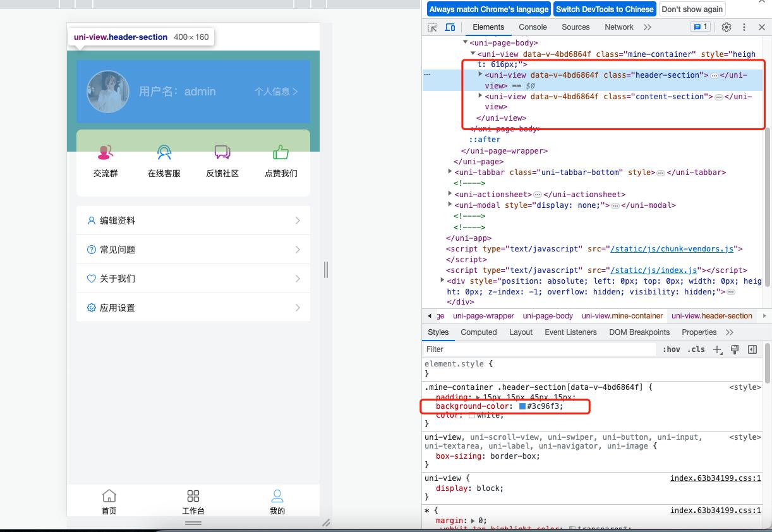Toggle the device toolbar icon

tap(450, 27)
